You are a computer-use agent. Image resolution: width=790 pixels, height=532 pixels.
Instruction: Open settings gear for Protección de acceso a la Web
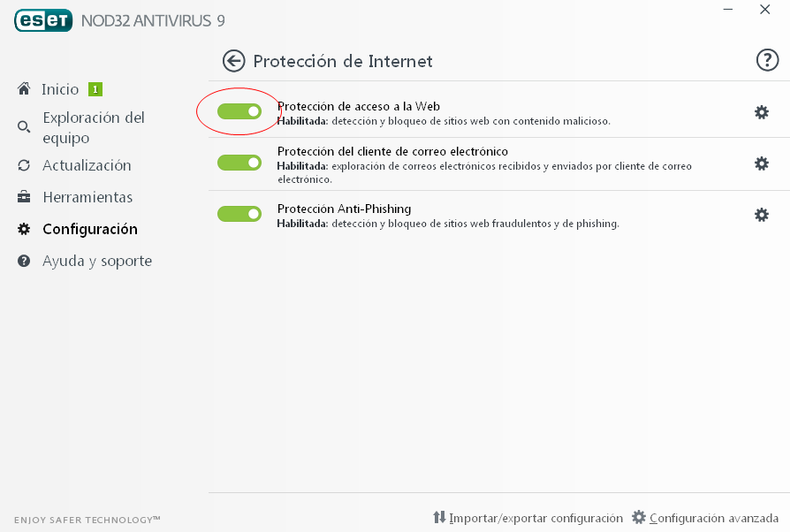[762, 112]
